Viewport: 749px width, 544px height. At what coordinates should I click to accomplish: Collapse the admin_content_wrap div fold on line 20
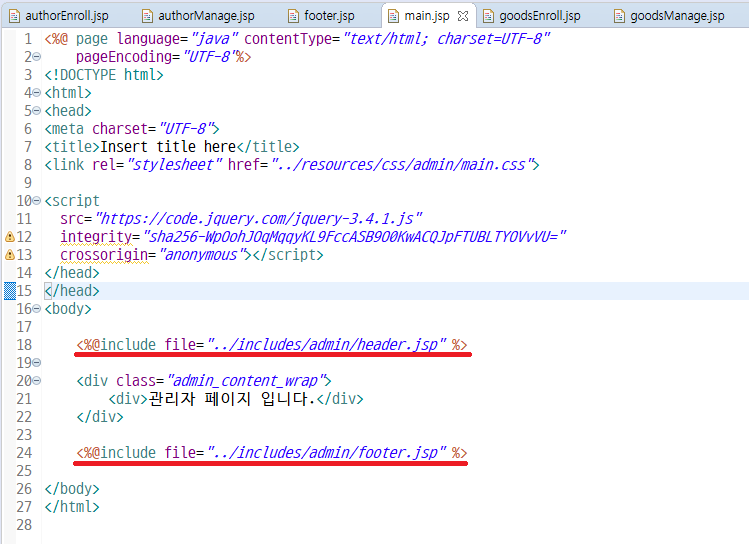click(37, 381)
